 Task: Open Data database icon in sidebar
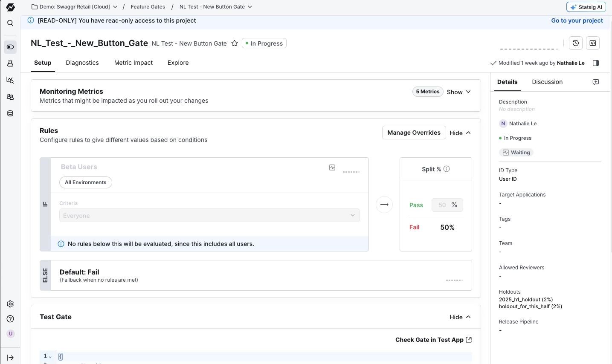[10, 113]
